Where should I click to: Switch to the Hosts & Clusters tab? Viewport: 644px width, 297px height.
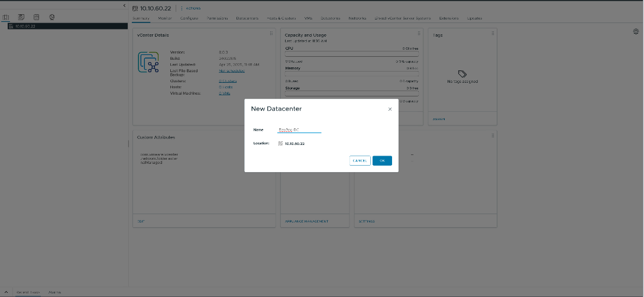pos(281,18)
